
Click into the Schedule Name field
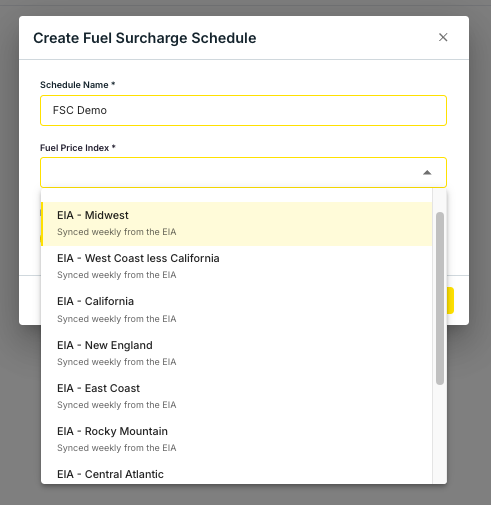[243, 110]
